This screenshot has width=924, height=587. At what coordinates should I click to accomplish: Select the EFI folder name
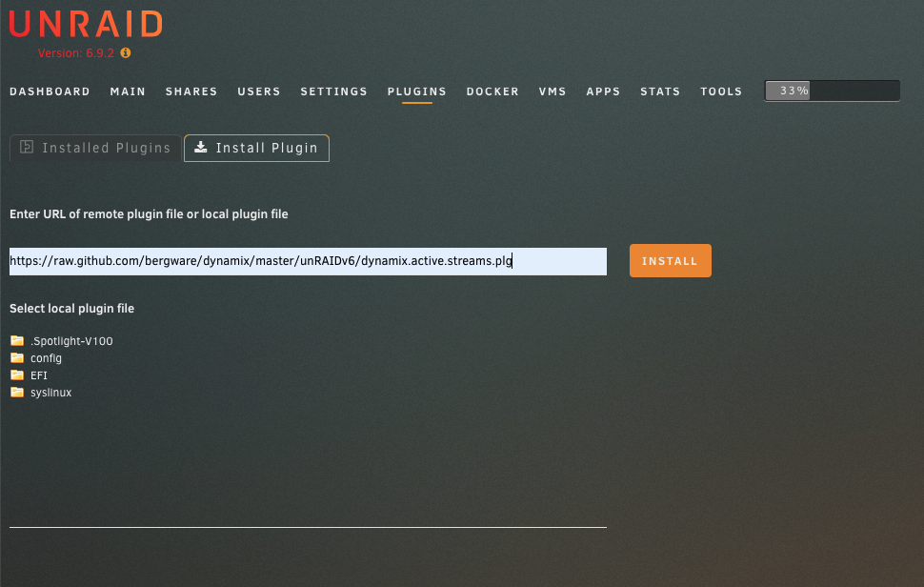[39, 375]
